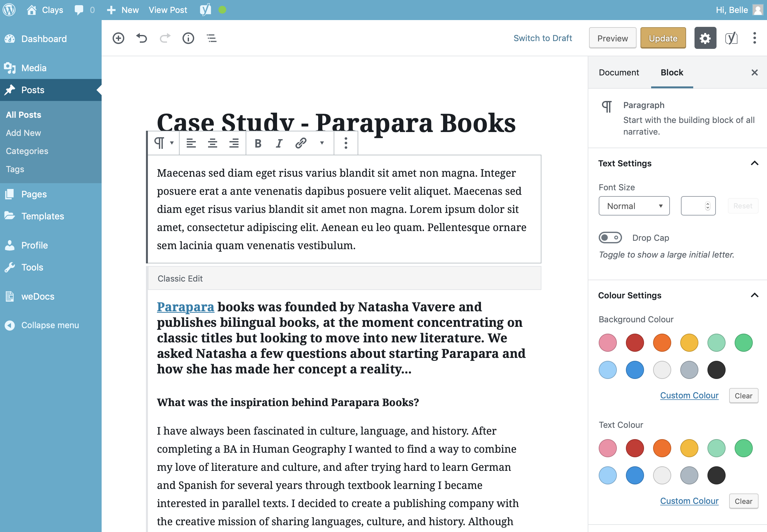Click the Classic Edit block header
Screen dimensions: 767x532
[x=344, y=278]
